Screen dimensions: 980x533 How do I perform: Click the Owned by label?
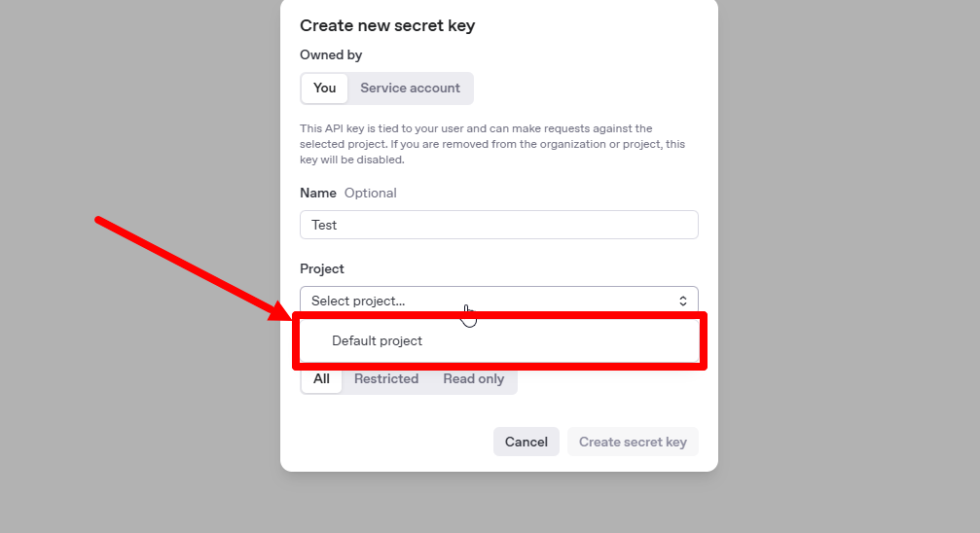click(x=331, y=54)
